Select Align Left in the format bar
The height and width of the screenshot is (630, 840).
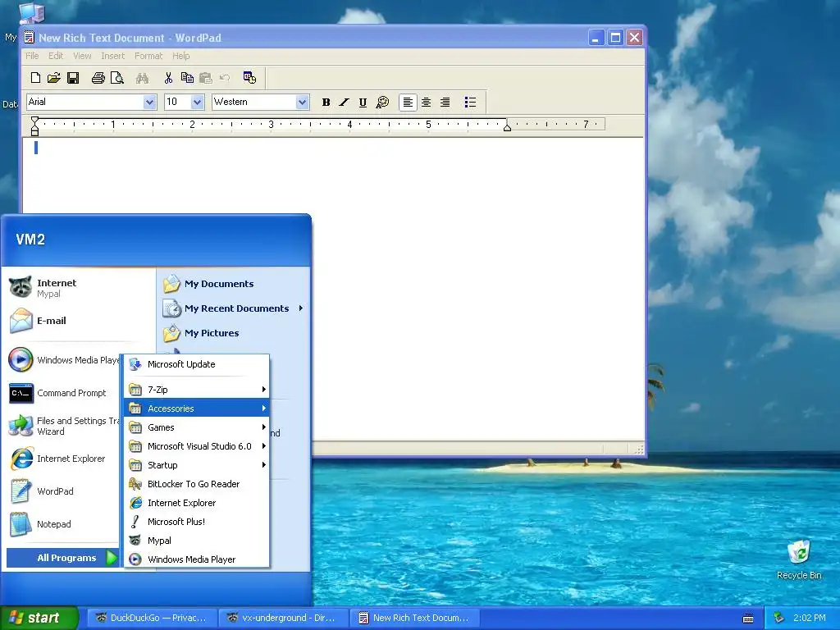[408, 103]
